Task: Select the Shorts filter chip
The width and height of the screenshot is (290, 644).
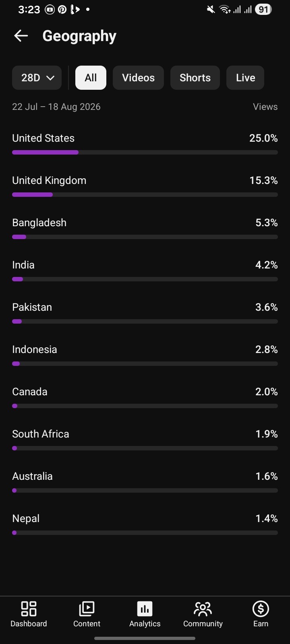Action: pos(195,78)
